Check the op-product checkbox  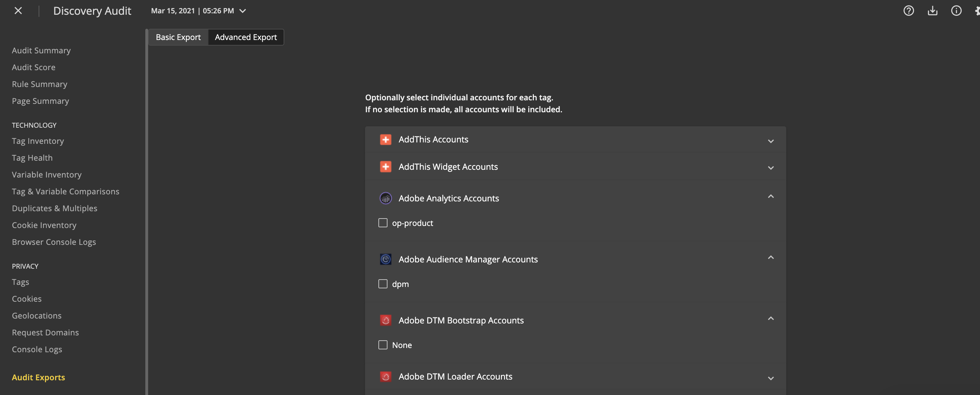383,223
